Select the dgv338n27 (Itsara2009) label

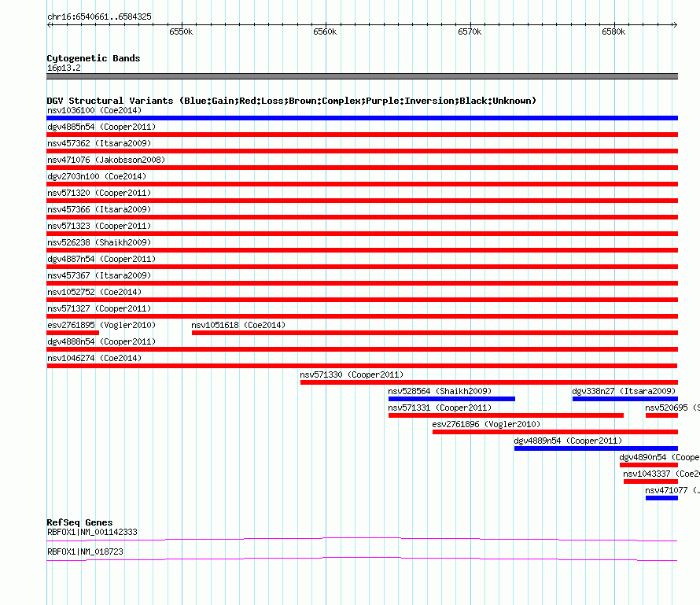(x=624, y=391)
